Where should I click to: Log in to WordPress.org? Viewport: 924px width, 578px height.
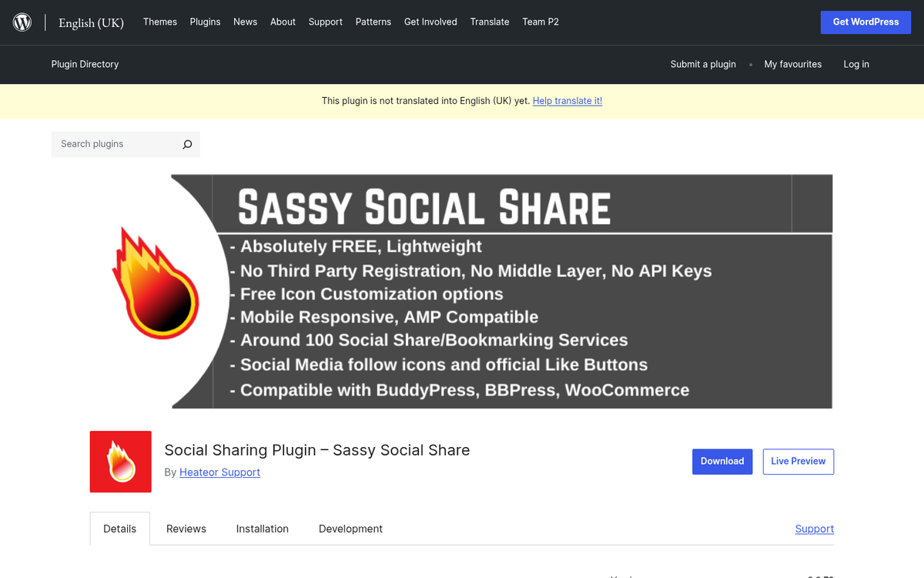click(x=856, y=64)
